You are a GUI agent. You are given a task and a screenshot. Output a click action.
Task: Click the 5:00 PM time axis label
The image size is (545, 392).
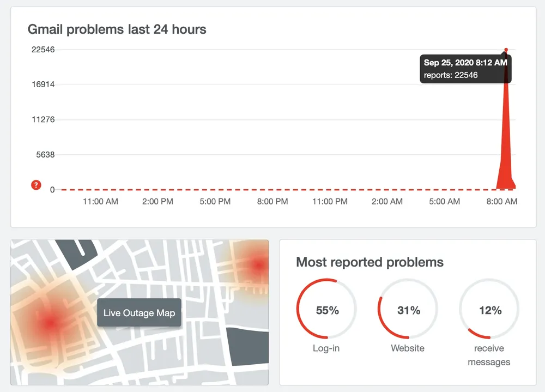(215, 202)
